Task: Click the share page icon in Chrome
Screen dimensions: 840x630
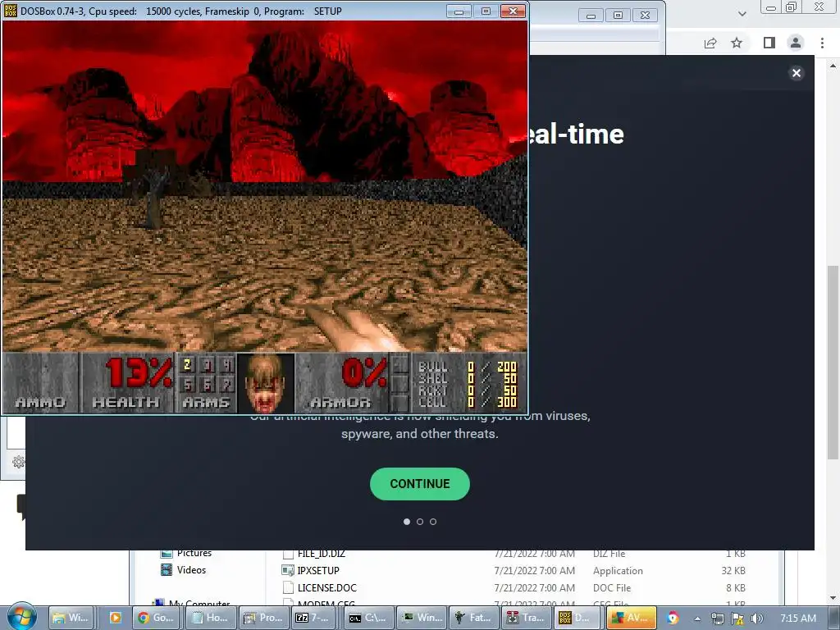Action: (710, 43)
